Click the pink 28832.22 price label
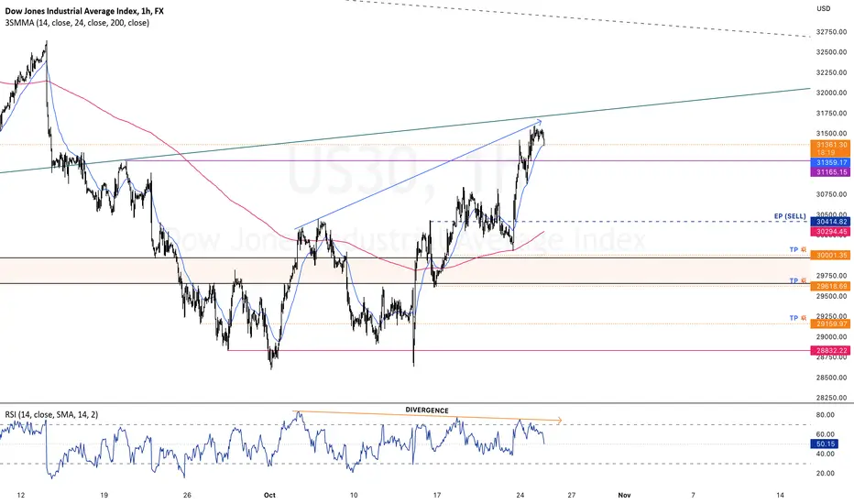This screenshot has height=504, width=854. 830,350
